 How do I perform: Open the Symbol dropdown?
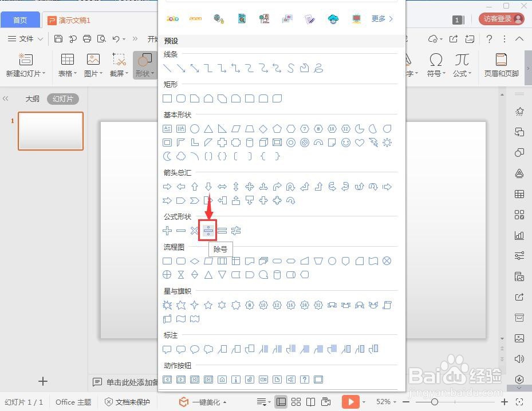point(436,74)
